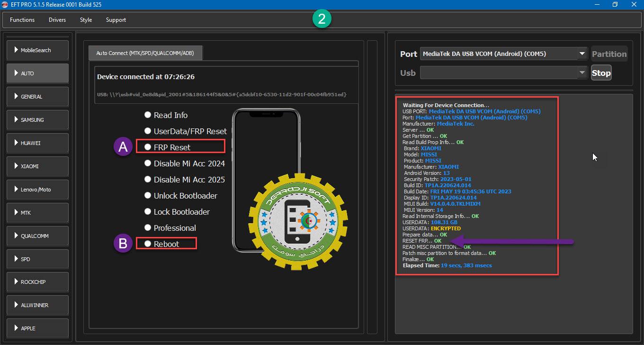Image resolution: width=644 pixels, height=345 pixels.
Task: Open the APPLE sidebar section
Action: [x=38, y=328]
